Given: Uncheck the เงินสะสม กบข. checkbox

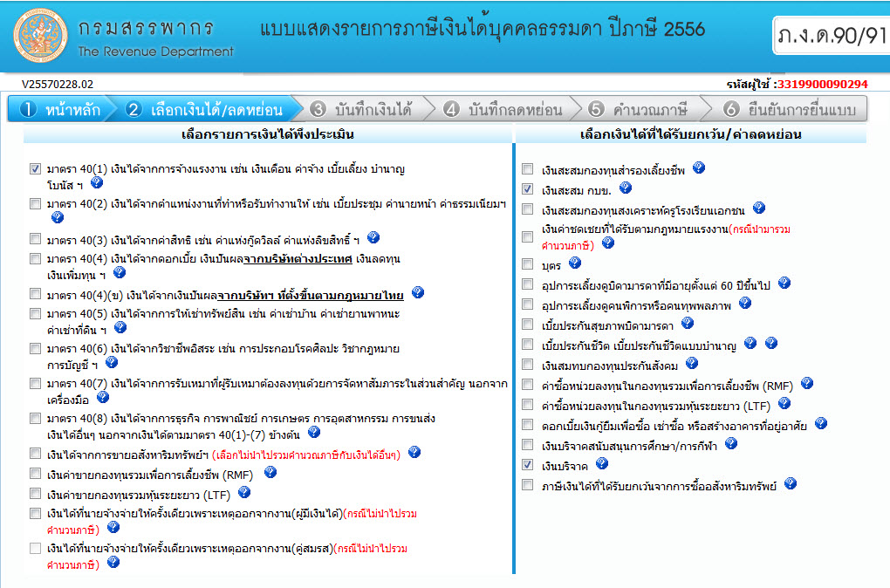Looking at the screenshot, I should pos(527,189).
